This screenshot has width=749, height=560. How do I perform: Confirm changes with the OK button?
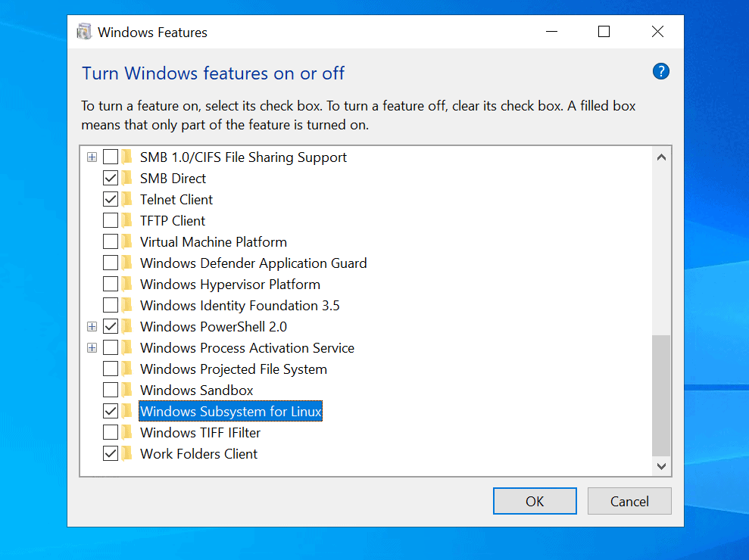pyautogui.click(x=535, y=501)
